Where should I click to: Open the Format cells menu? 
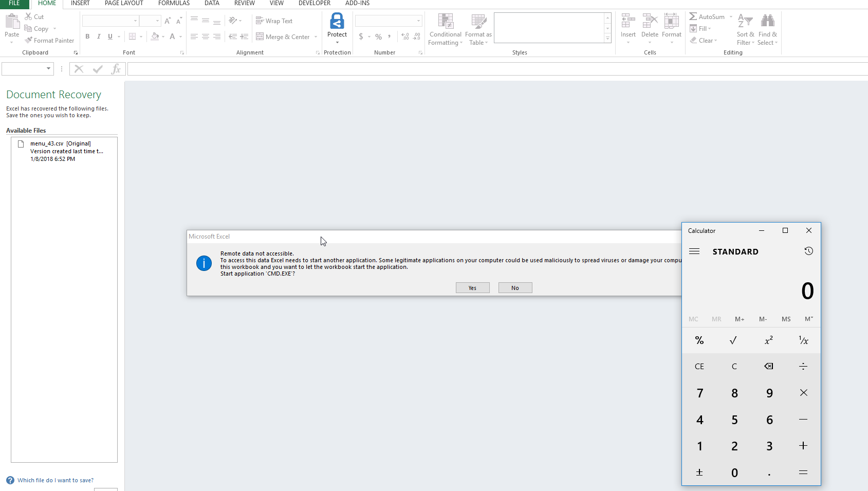[672, 29]
